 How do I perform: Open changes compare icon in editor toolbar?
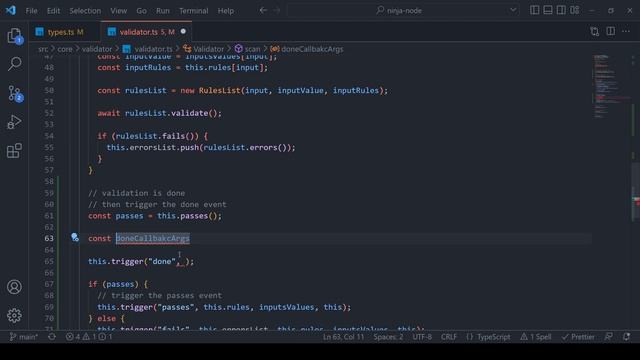pos(595,31)
